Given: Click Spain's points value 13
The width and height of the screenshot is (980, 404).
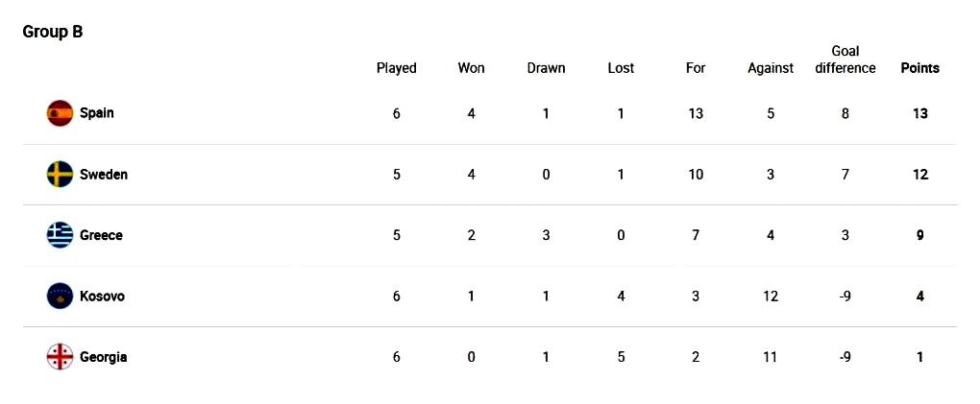Looking at the screenshot, I should [920, 113].
